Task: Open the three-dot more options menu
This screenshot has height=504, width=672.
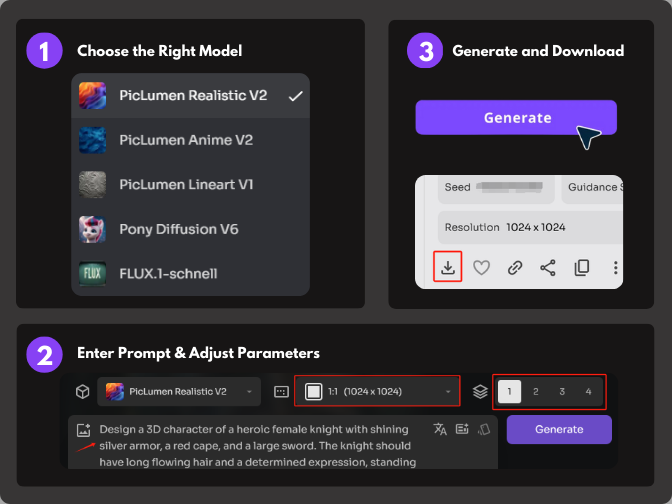Action: point(615,267)
